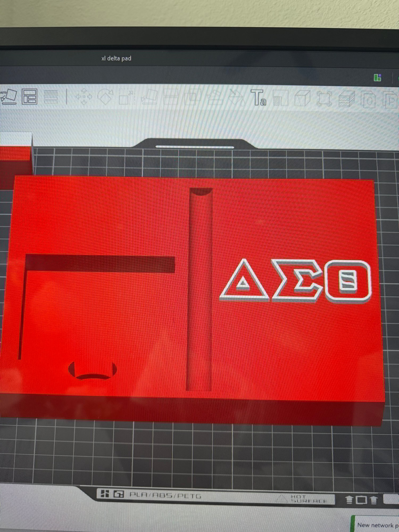Click the Auto orient toolbar icon
Viewport: 399px width, 532px height.
point(9,96)
